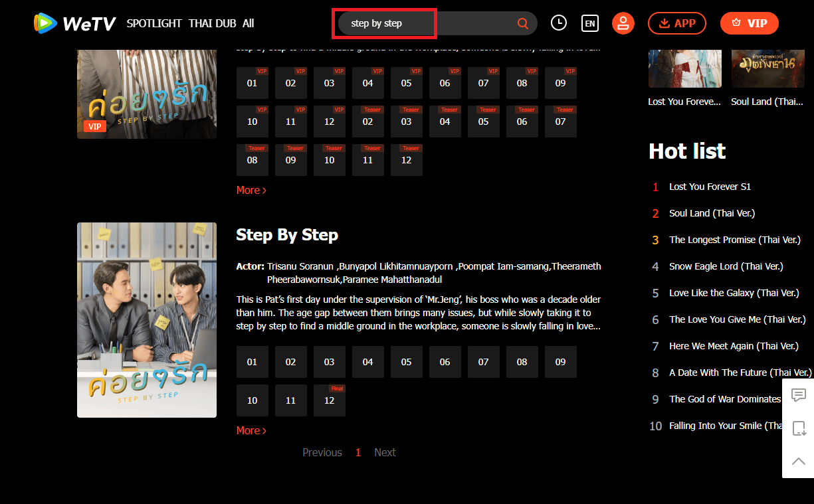Click the Next page link
The height and width of the screenshot is (504, 814).
(385, 452)
